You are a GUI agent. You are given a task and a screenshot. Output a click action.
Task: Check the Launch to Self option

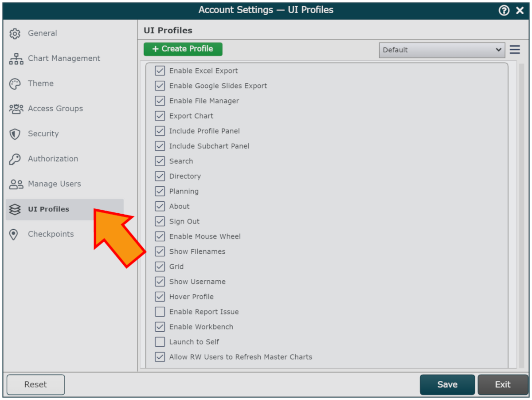click(x=160, y=342)
